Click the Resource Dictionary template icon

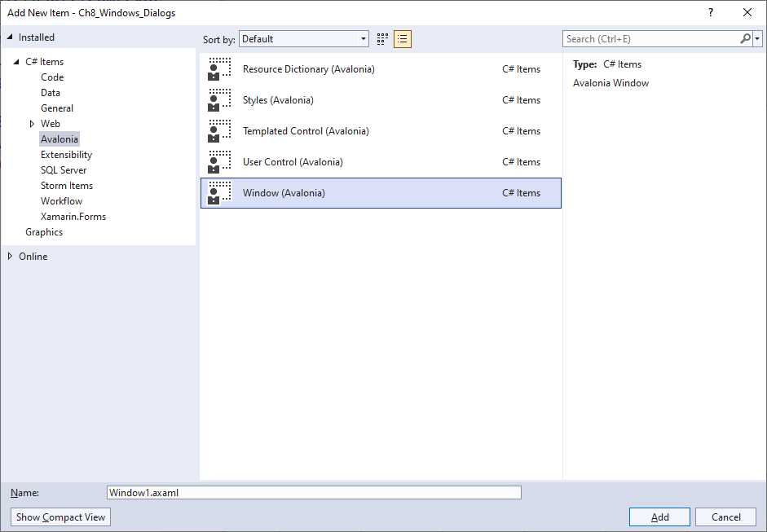coord(219,69)
